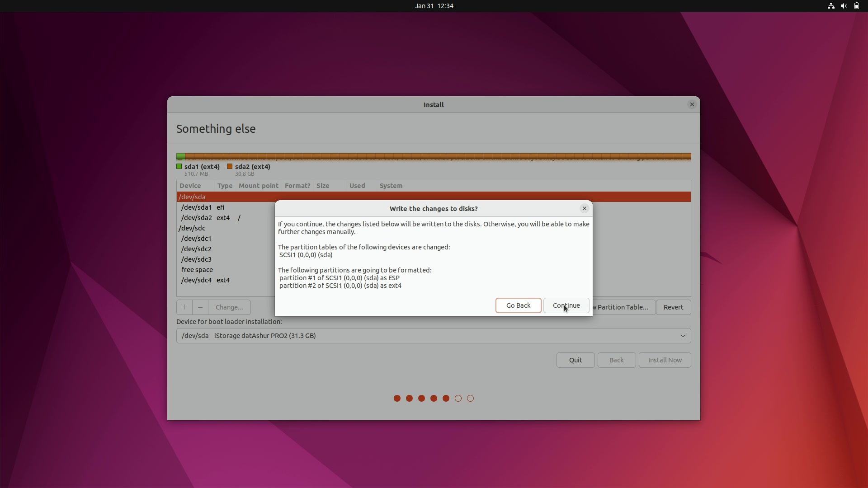Open the Jan 31 12:34 clock menu

tap(434, 6)
